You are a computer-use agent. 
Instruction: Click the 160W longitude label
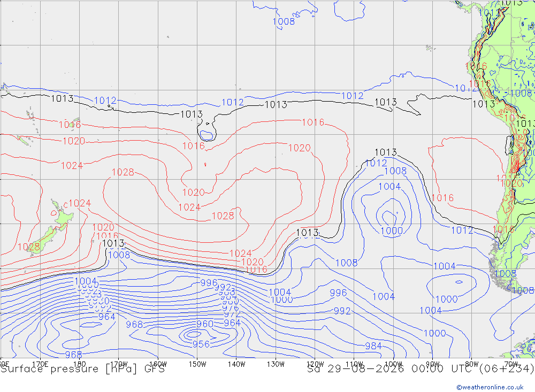point(158,364)
